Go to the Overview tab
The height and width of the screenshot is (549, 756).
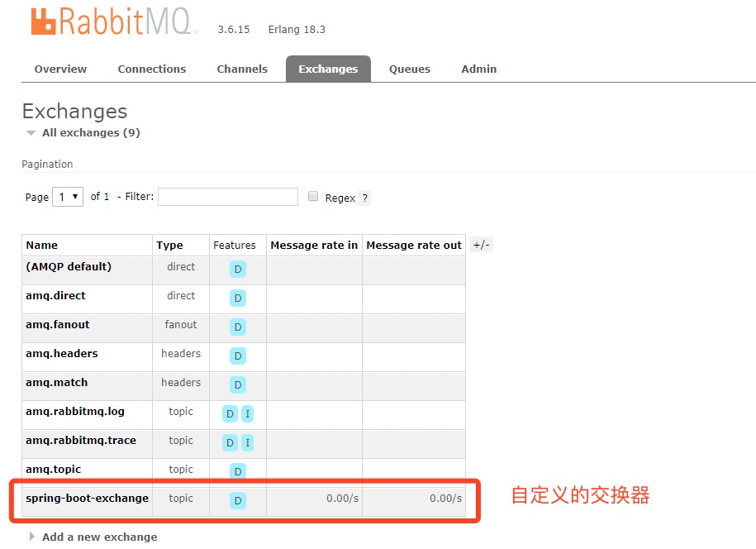pyautogui.click(x=60, y=69)
